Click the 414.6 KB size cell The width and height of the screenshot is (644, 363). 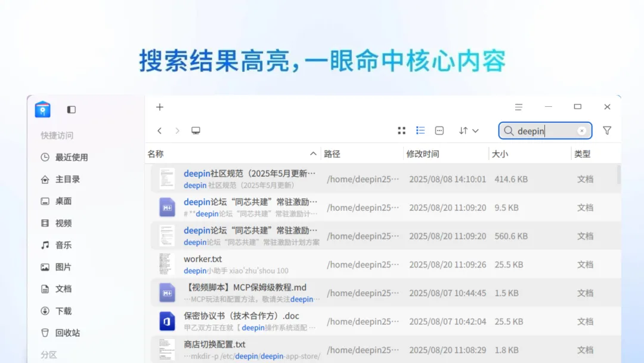pos(512,179)
